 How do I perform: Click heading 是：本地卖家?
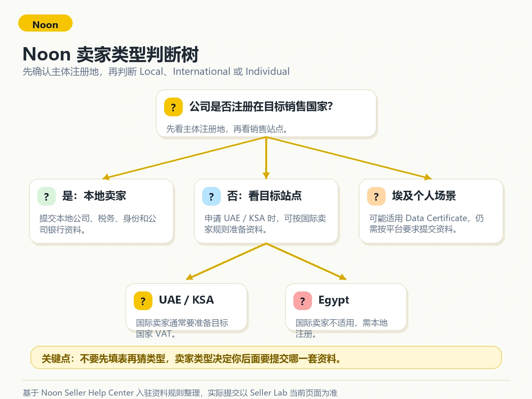pyautogui.click(x=94, y=196)
